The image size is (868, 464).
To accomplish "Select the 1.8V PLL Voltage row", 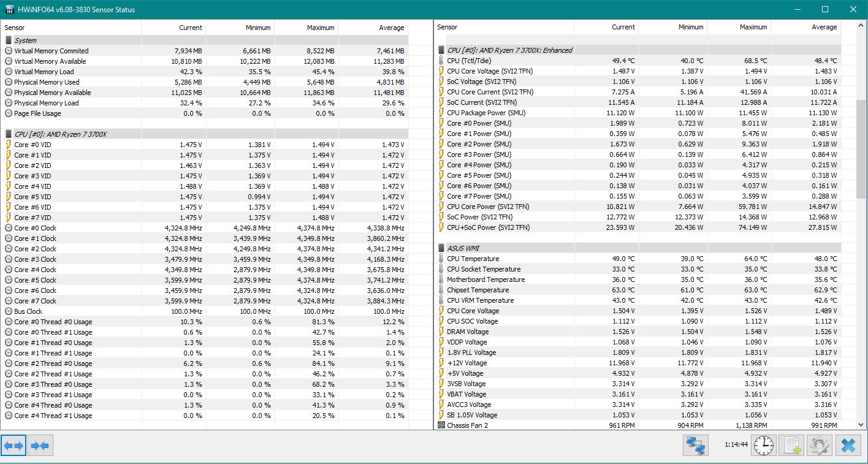I will (x=638, y=352).
